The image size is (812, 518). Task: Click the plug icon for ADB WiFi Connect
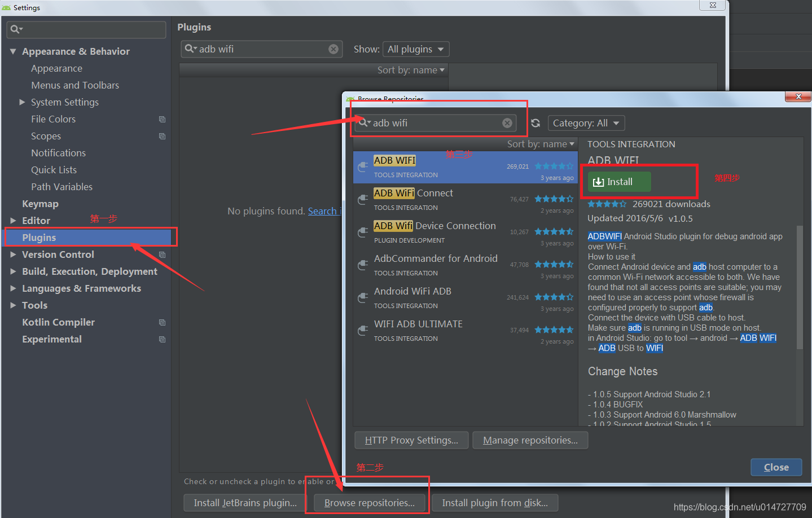(x=363, y=200)
